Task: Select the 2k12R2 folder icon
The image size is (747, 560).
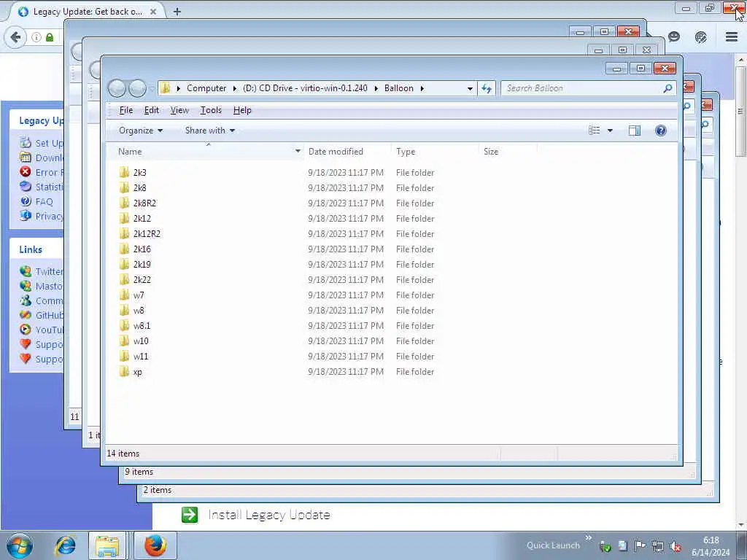Action: (x=124, y=233)
